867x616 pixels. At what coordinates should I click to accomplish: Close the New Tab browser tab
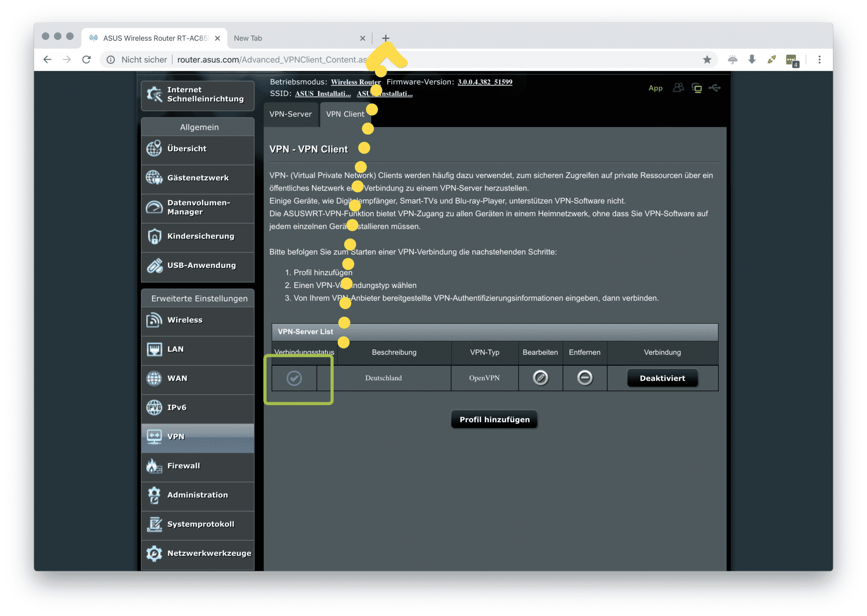point(362,38)
